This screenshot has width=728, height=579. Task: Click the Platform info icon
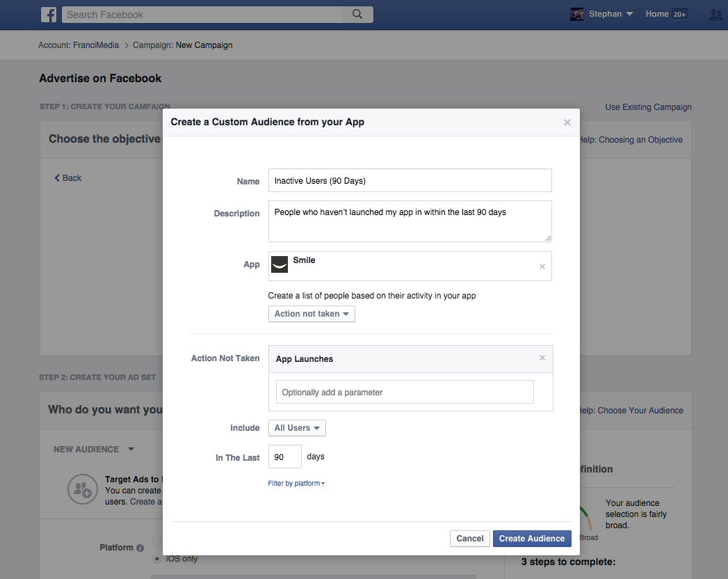point(140,548)
